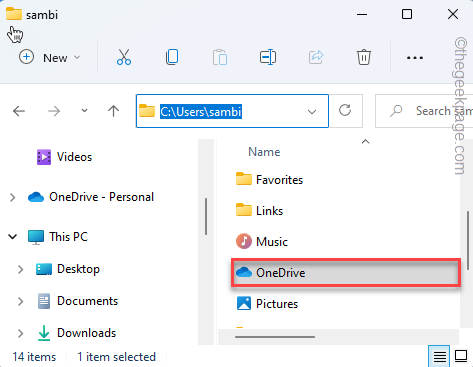Click the address bar path C:\Users\sambi
Screen dimensions: 473x367
201,112
